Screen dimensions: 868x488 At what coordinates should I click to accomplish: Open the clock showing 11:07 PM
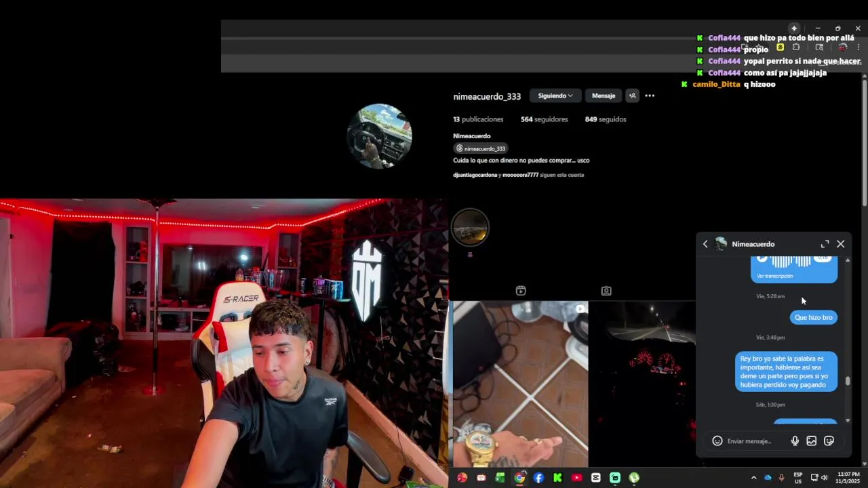point(848,478)
